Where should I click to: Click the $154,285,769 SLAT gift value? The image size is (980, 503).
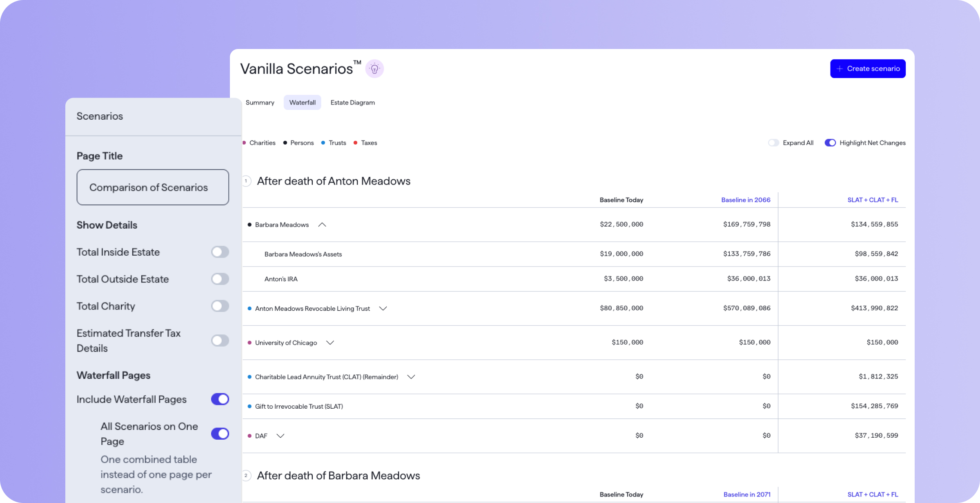(x=874, y=406)
